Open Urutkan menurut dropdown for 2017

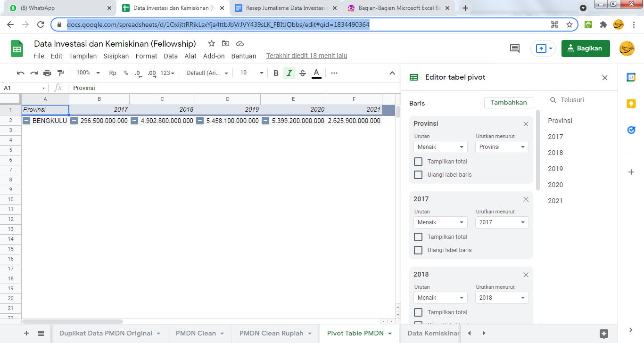[502, 222]
